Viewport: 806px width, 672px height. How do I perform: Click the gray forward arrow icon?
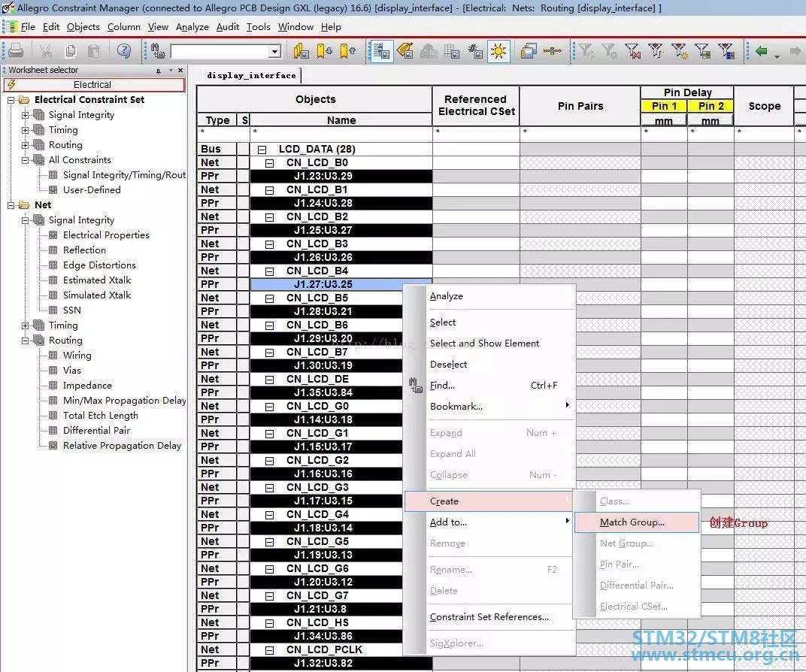pos(795,51)
